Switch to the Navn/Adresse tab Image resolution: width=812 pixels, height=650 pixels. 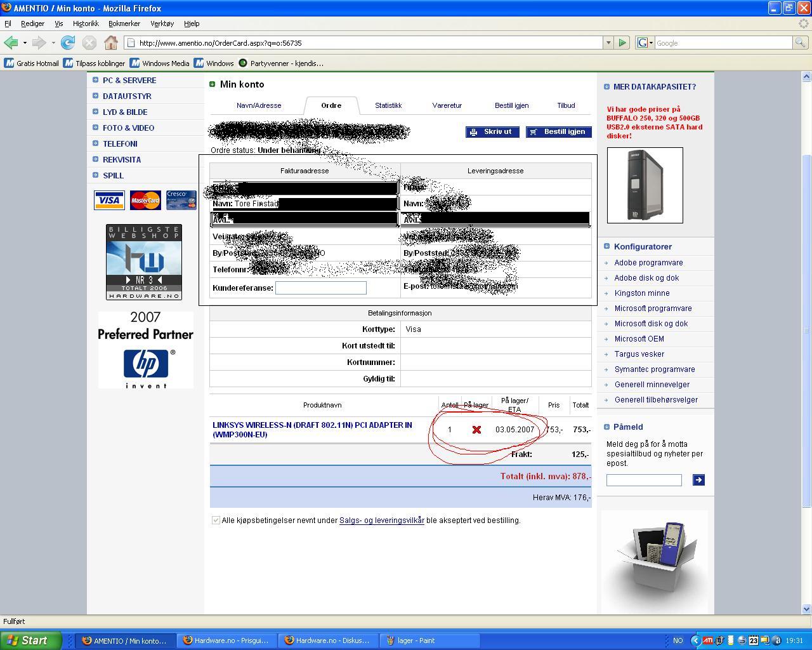pos(259,105)
